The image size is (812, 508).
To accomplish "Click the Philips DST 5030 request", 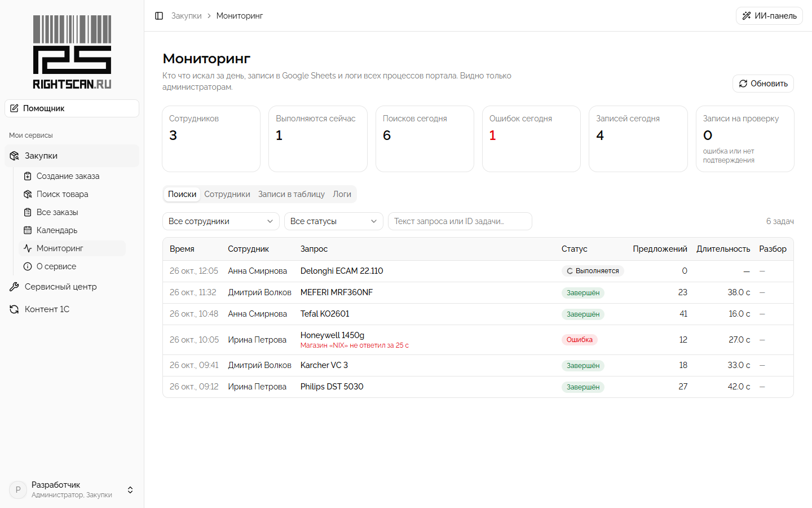I will tap(332, 387).
